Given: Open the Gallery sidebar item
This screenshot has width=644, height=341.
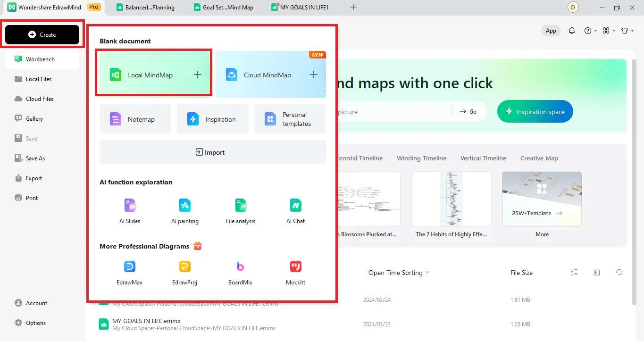Looking at the screenshot, I should [x=42, y=119].
